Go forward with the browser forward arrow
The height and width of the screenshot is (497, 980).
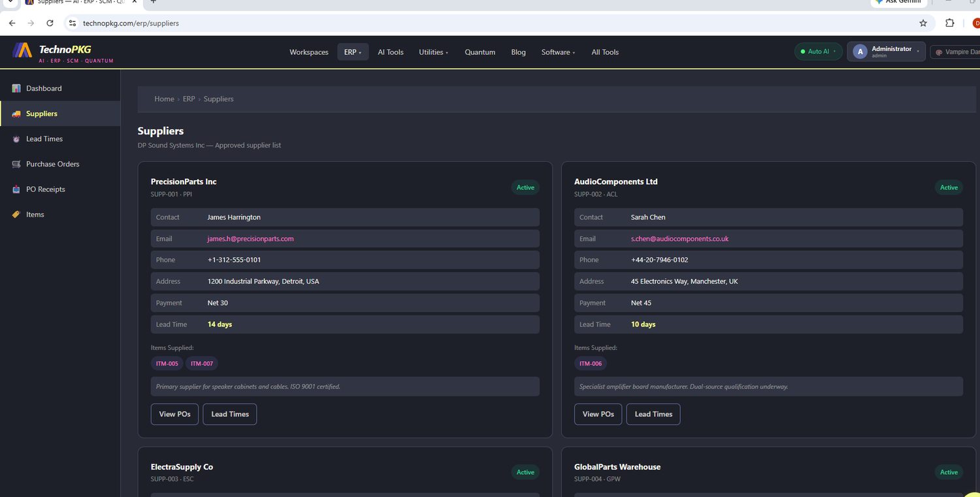[31, 23]
